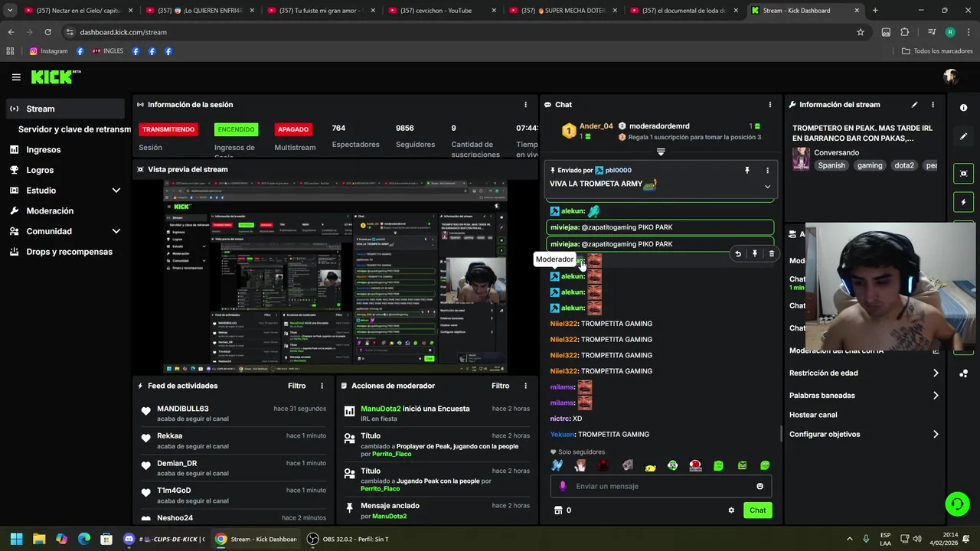Click ENCENDIDO status toggle
Image resolution: width=980 pixels, height=551 pixels.
point(236,129)
